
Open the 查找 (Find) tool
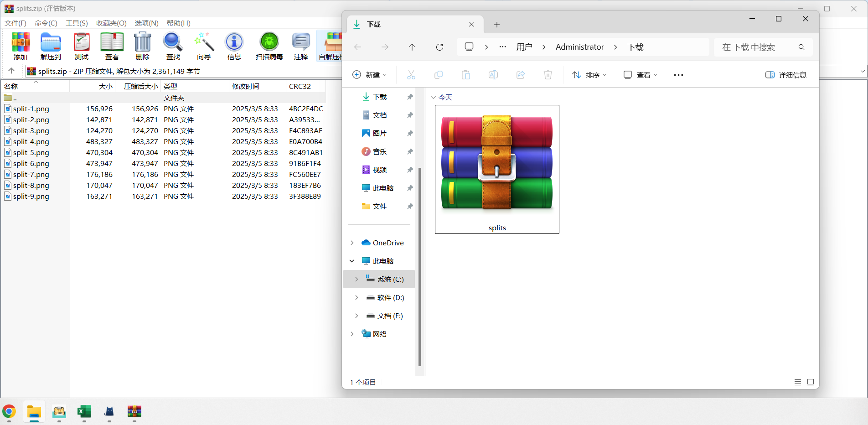pos(173,46)
